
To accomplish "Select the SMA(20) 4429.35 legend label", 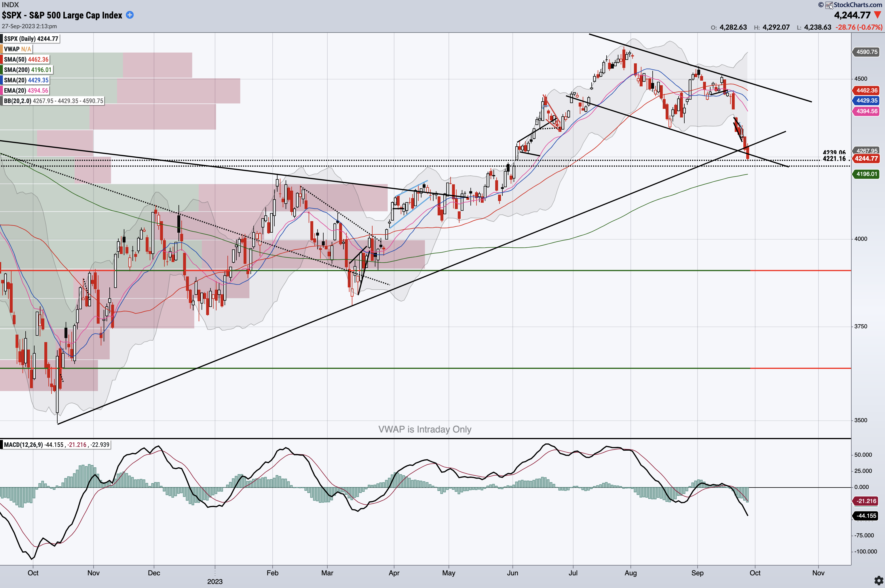I will point(26,80).
